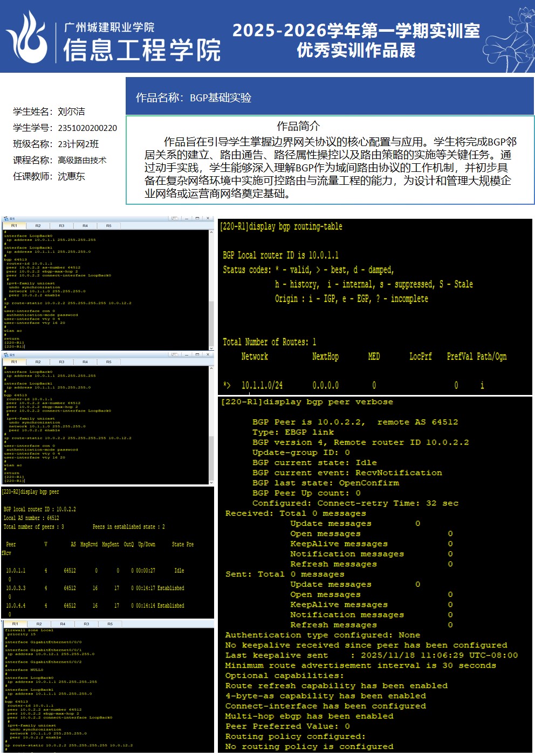Open R4 tab in bottom-left terminal
This screenshot has height=756, width=535.
click(63, 624)
